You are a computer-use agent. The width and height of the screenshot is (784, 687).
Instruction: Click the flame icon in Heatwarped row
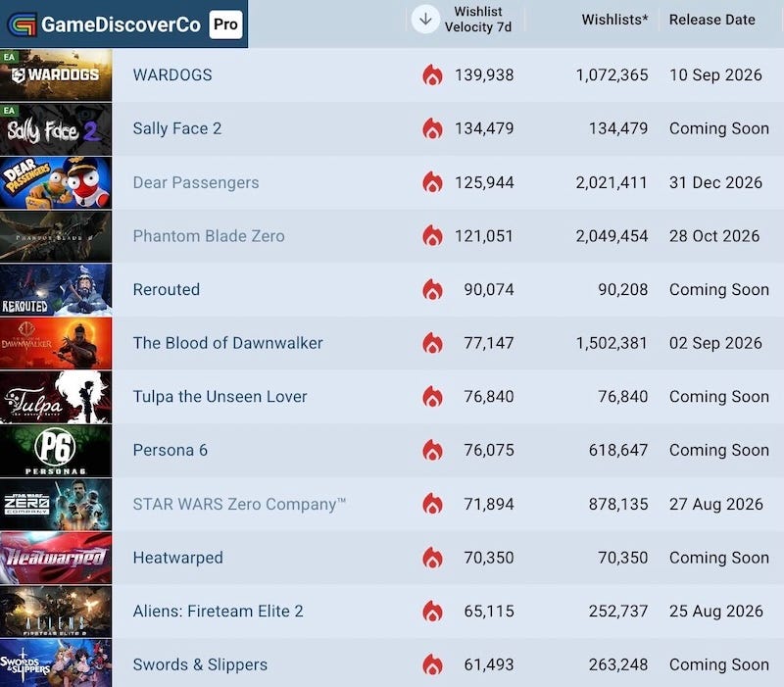(x=432, y=558)
